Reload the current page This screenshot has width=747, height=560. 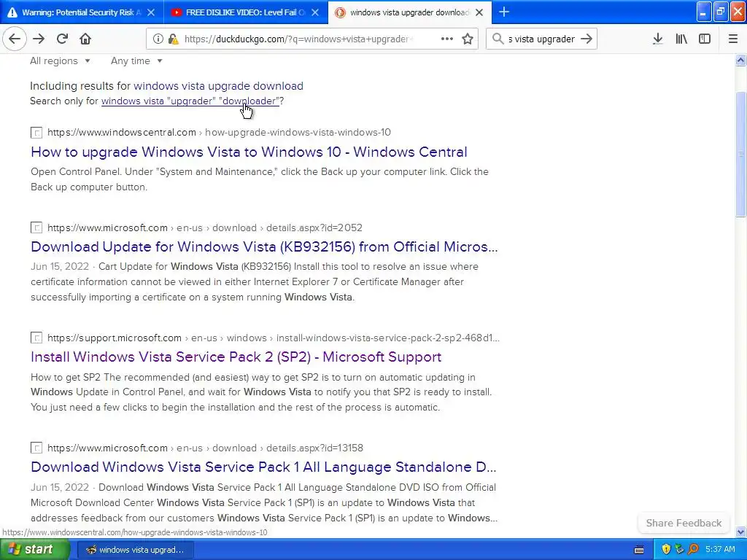62,39
